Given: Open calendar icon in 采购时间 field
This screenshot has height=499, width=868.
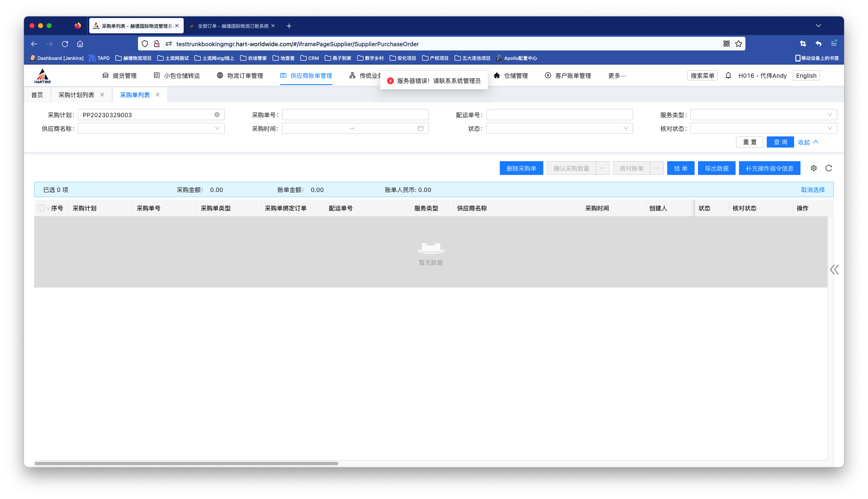Looking at the screenshot, I should tap(421, 128).
